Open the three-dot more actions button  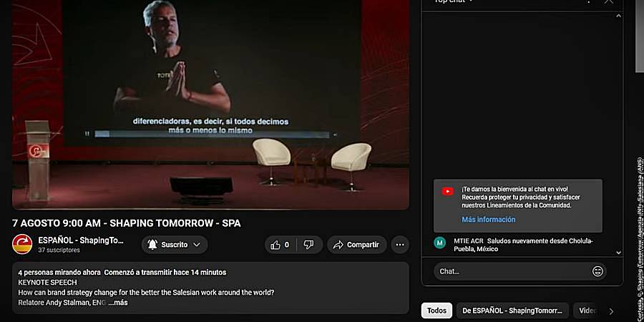pyautogui.click(x=400, y=245)
